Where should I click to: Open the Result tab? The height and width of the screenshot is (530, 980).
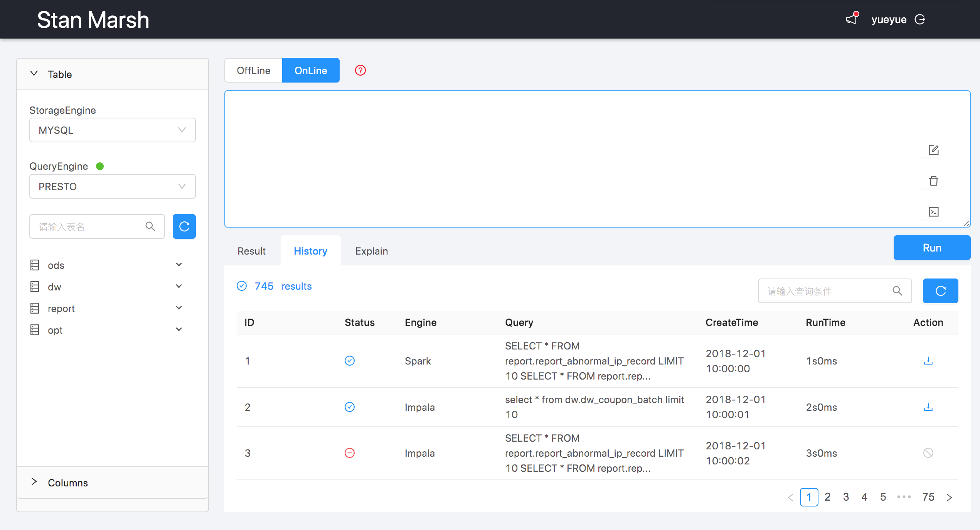pos(252,251)
